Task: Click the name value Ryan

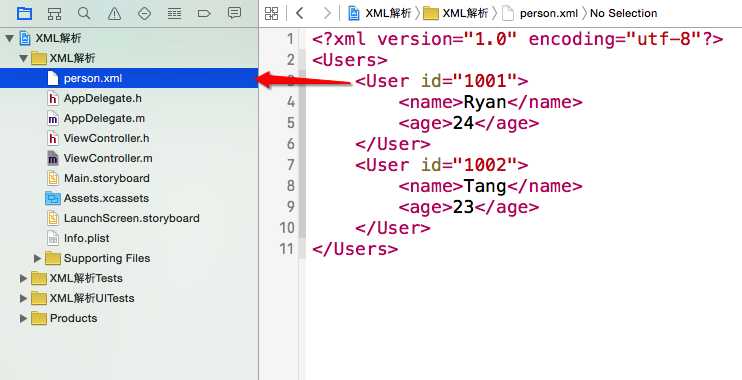Action: [485, 102]
